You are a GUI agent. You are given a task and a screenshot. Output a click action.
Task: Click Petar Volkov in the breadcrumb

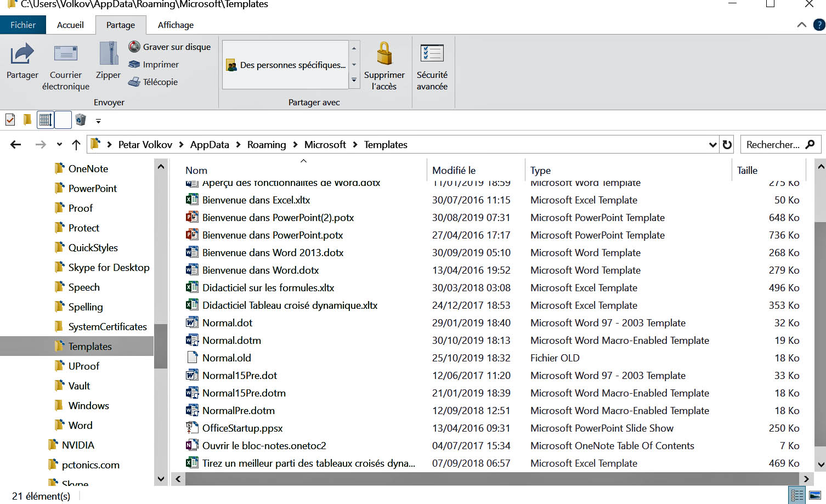click(x=145, y=145)
